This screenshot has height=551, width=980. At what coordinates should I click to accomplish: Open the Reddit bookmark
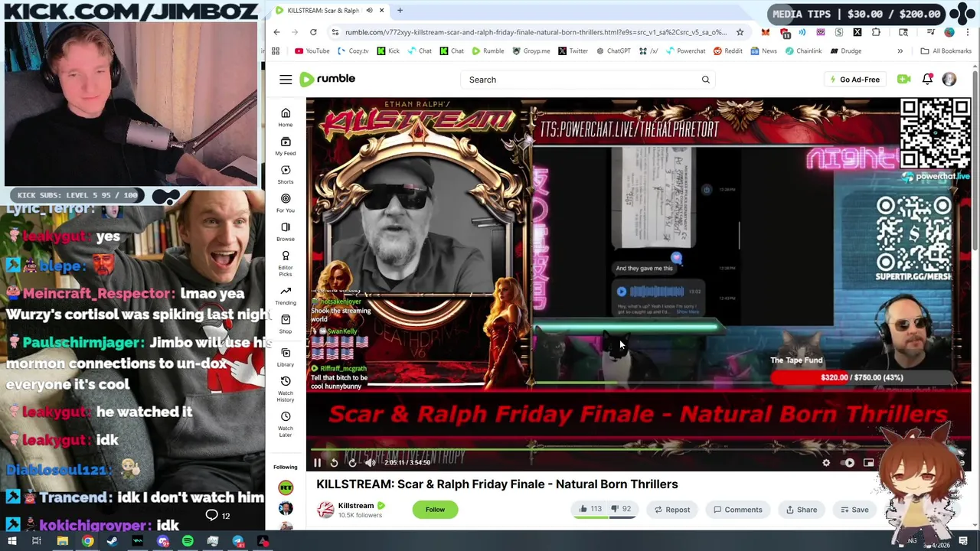click(727, 51)
